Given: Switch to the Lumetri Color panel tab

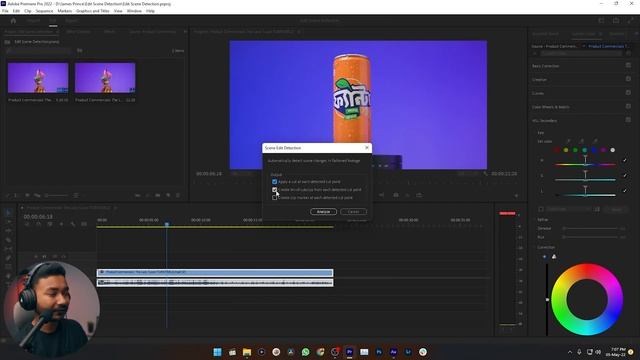Looking at the screenshot, I should [583, 34].
